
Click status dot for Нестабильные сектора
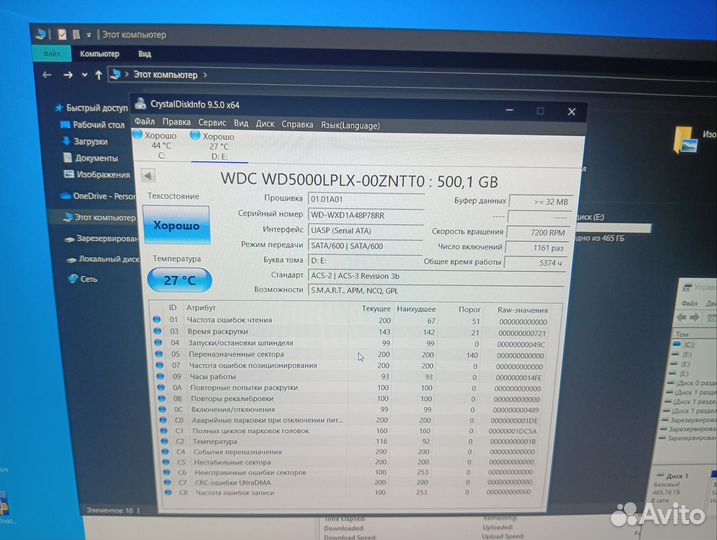click(166, 462)
